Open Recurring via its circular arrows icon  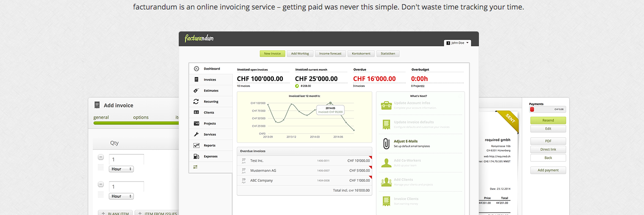click(196, 102)
